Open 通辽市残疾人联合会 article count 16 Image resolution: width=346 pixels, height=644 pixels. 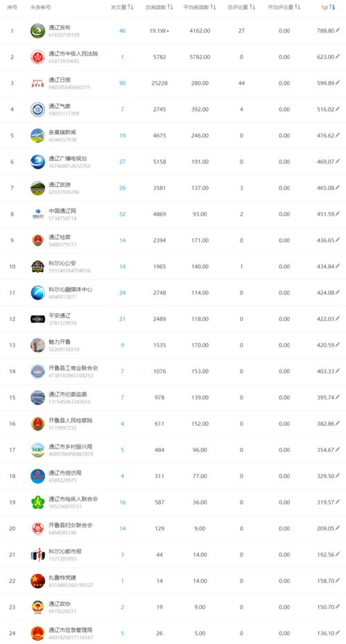coord(122,503)
